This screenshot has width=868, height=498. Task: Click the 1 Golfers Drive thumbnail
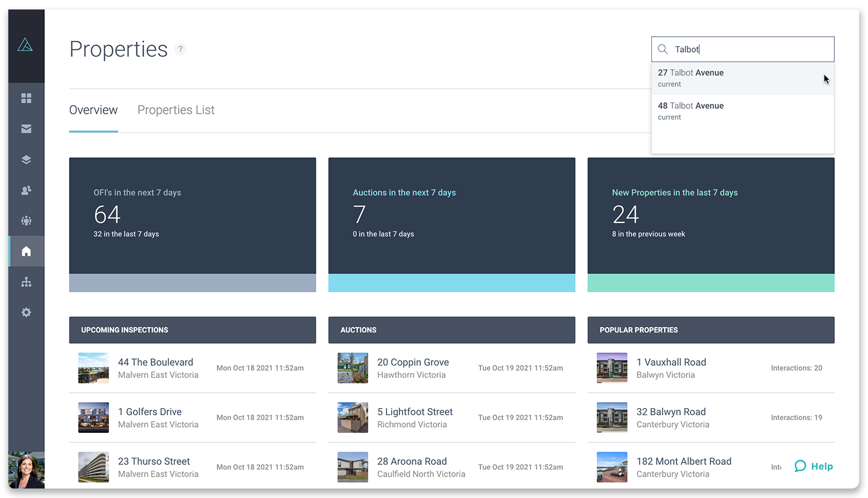point(93,418)
